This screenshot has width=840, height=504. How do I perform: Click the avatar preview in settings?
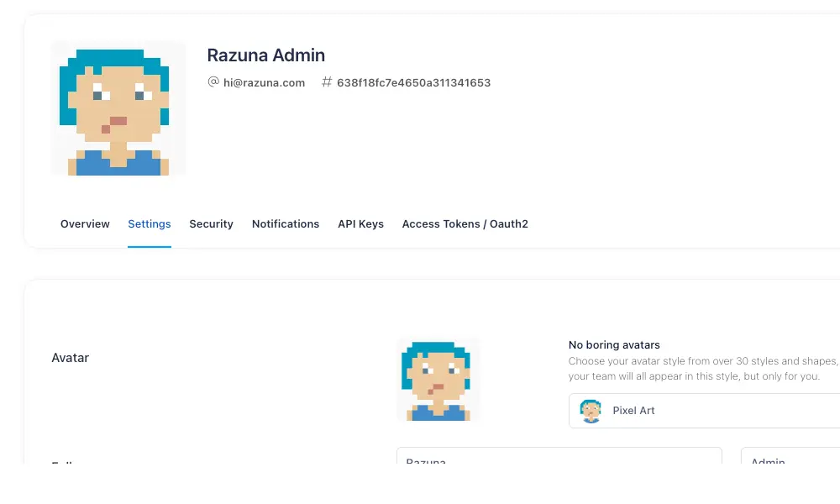(x=438, y=381)
